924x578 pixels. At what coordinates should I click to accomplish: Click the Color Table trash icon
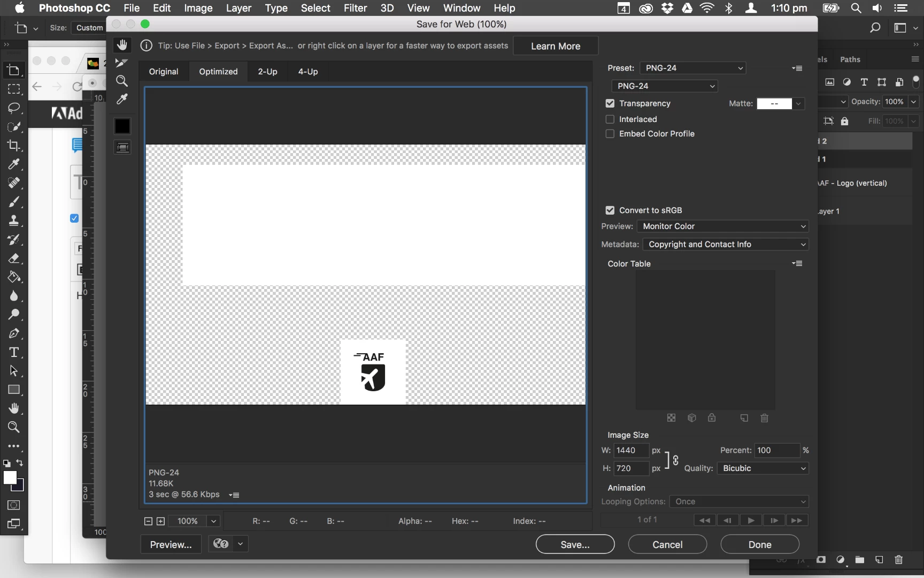tap(765, 418)
